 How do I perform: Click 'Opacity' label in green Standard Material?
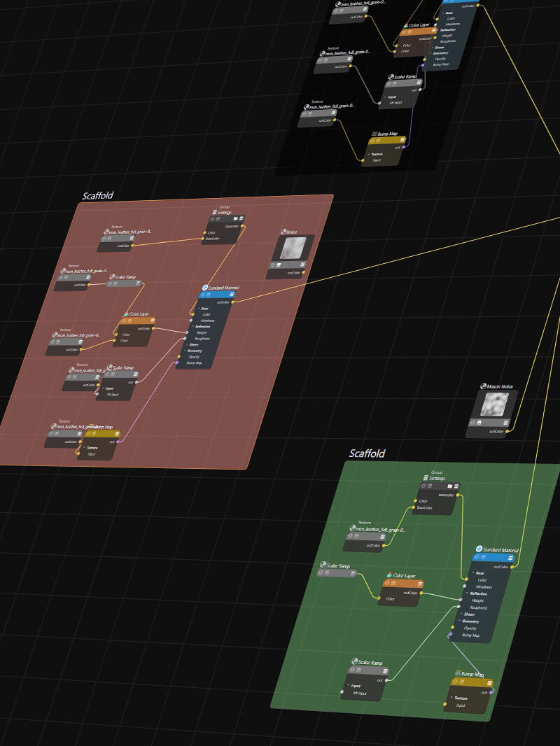coord(470,628)
